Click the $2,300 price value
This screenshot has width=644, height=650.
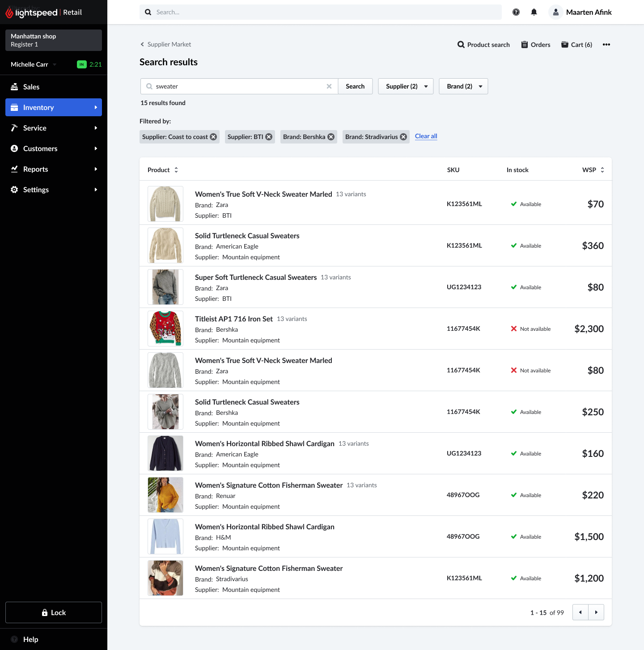589,329
